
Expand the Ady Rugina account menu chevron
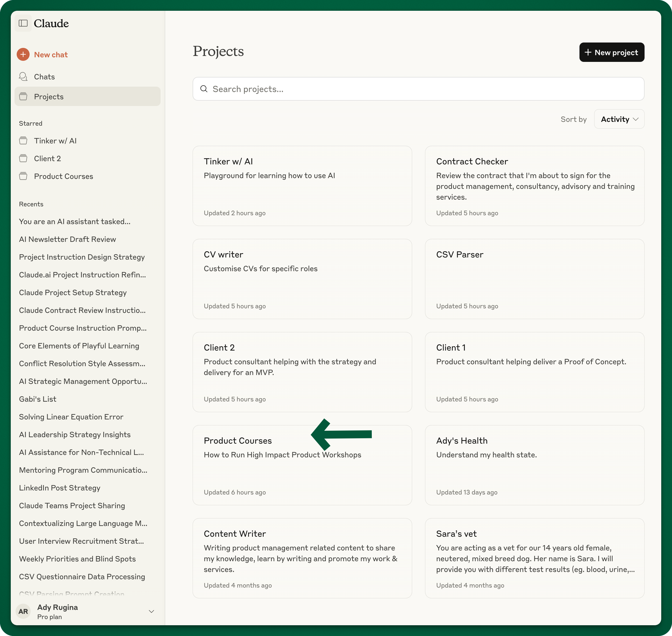click(x=151, y=611)
